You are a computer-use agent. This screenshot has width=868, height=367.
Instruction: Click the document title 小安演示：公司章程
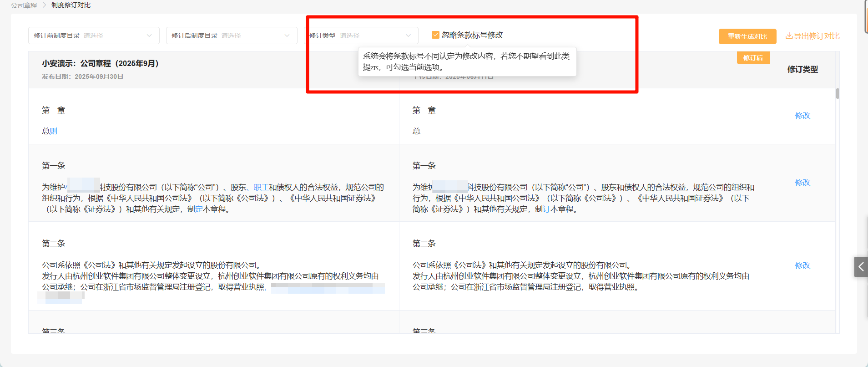pos(100,64)
